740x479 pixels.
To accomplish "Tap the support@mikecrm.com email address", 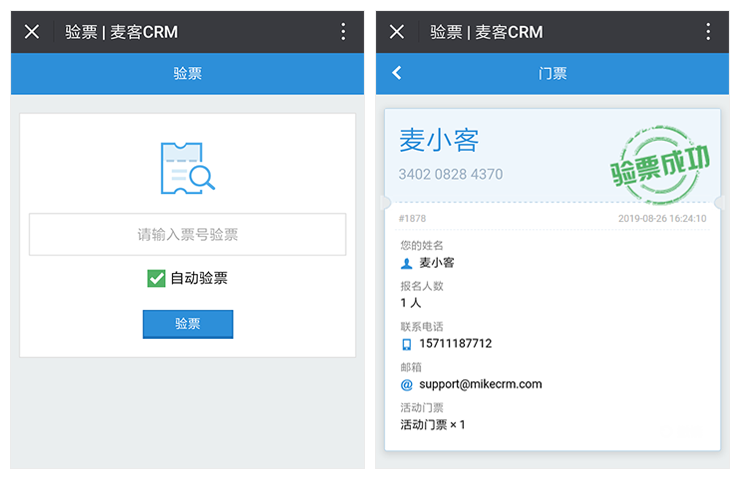I will [x=480, y=384].
